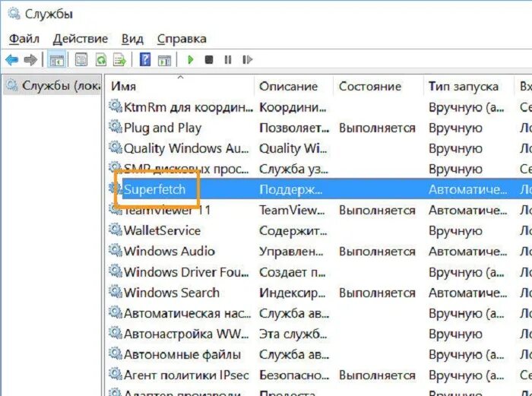The width and height of the screenshot is (532, 396).
Task: Click the Back arrow toolbar icon
Action: [12, 60]
